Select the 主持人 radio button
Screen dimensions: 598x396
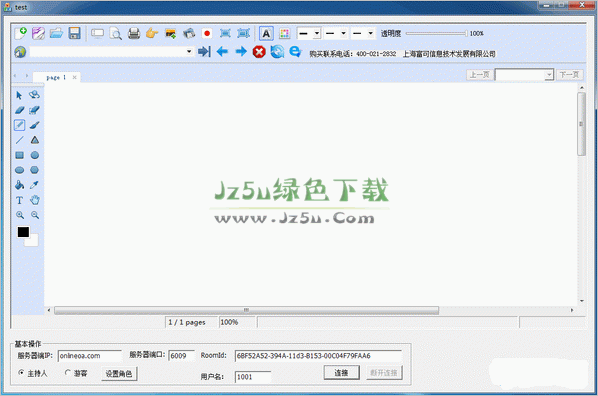pos(21,372)
